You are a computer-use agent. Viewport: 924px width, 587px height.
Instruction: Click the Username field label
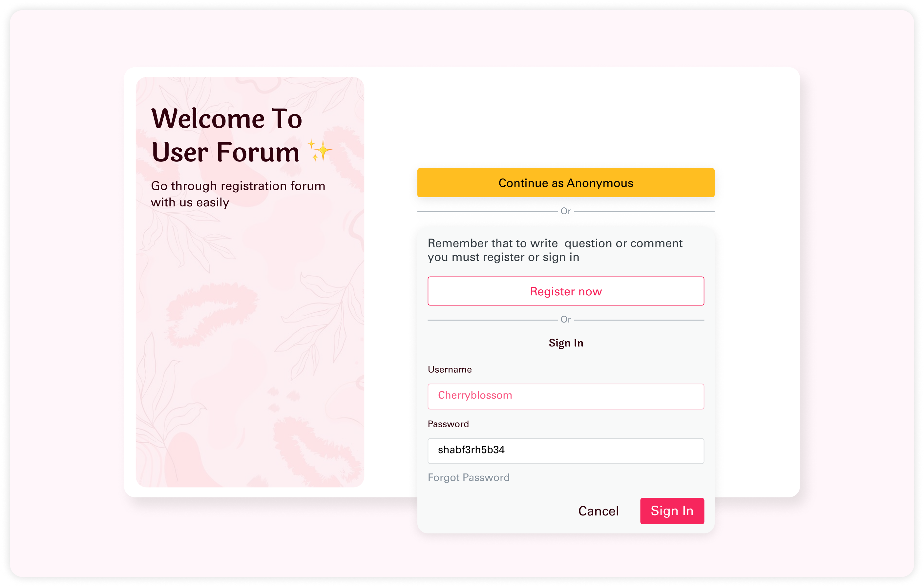point(450,369)
